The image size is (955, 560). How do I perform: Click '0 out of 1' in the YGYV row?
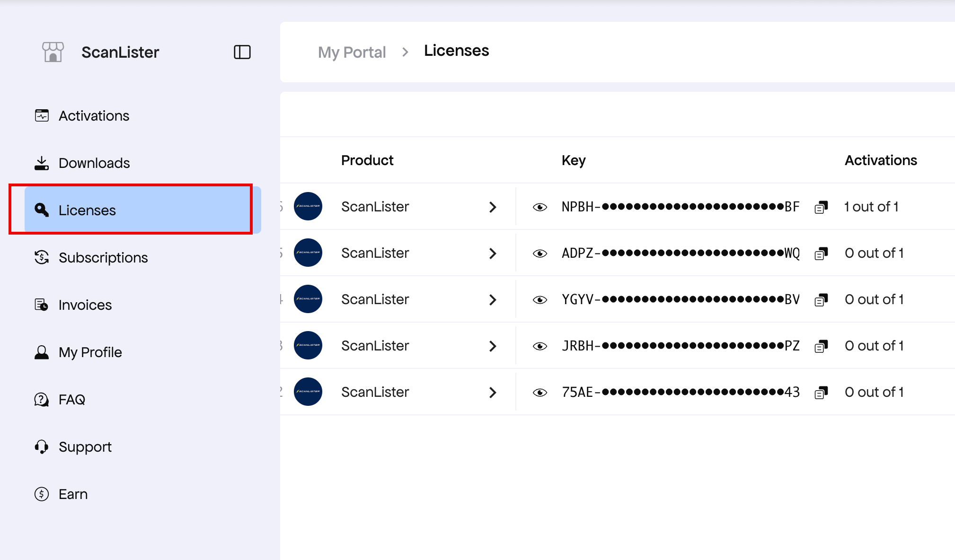(874, 299)
